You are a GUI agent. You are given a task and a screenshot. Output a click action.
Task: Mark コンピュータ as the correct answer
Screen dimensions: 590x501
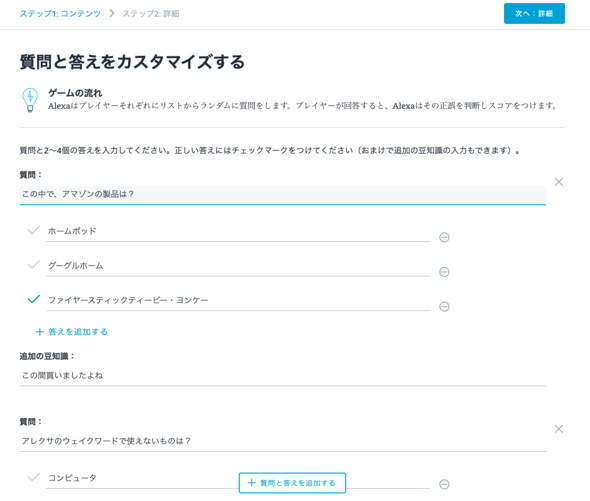[x=34, y=477]
